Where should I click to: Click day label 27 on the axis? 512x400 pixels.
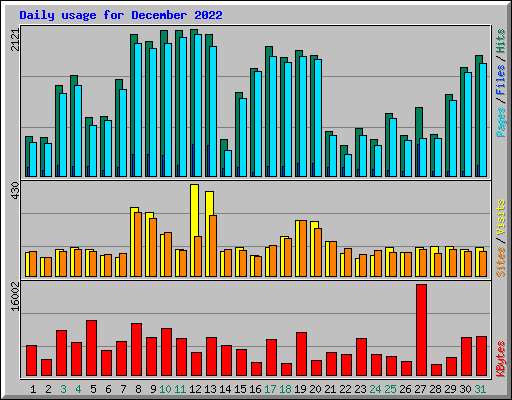pyautogui.click(x=420, y=389)
